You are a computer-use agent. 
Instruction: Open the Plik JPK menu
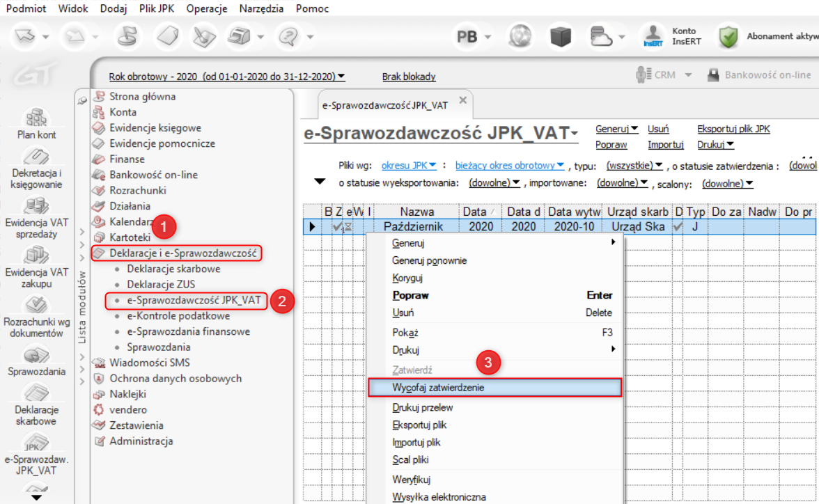tap(156, 8)
